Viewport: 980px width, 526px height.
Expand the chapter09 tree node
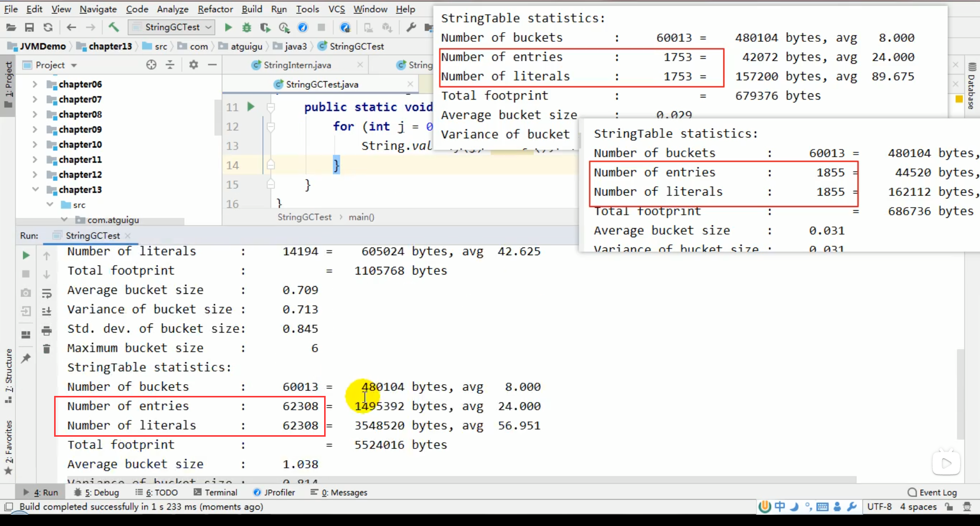(35, 129)
